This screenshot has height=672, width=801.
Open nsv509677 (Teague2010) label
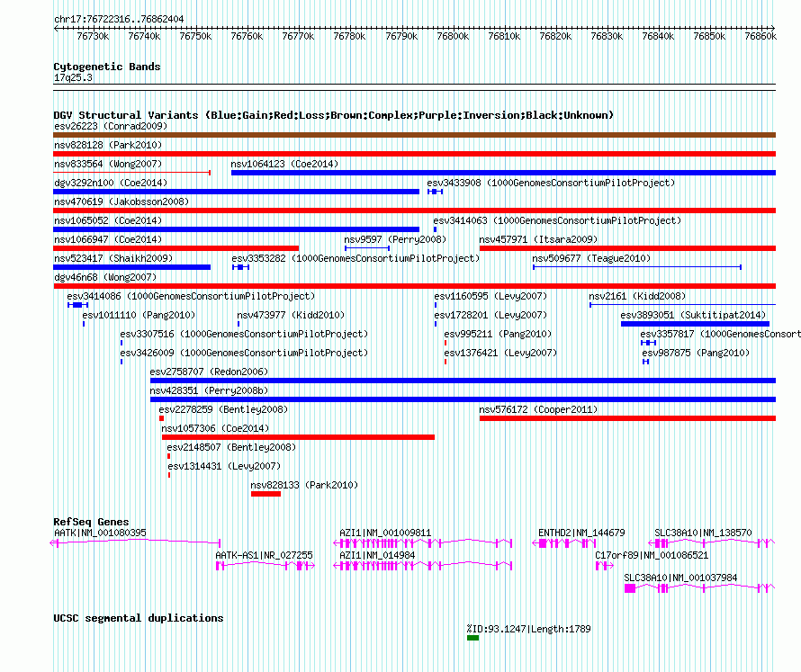(x=591, y=258)
